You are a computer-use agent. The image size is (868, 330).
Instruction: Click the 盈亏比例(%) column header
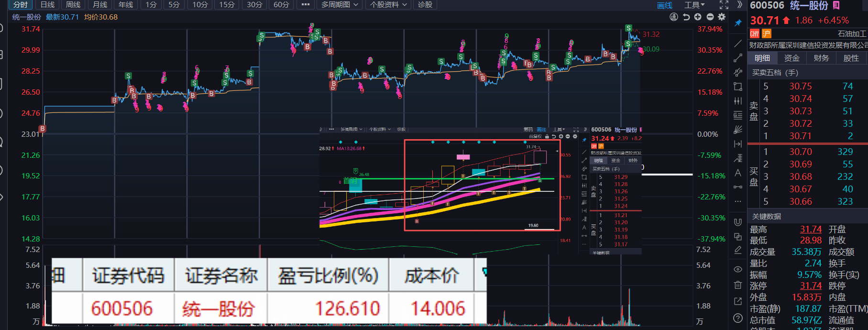point(328,275)
